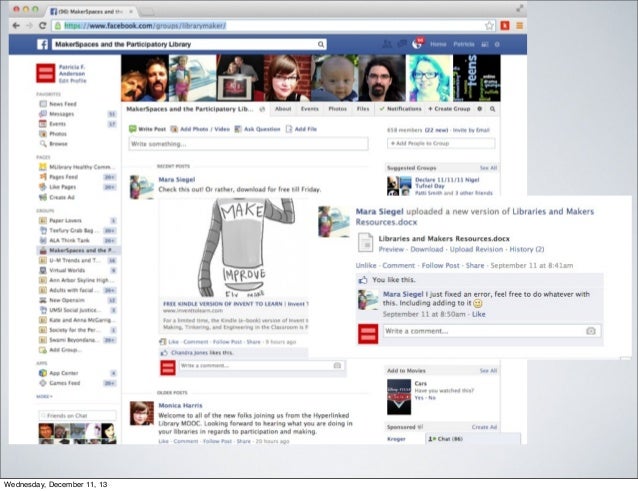Screen dimensions: 638x491
Task: Expand the MORE section in sidebar
Action: [44, 397]
